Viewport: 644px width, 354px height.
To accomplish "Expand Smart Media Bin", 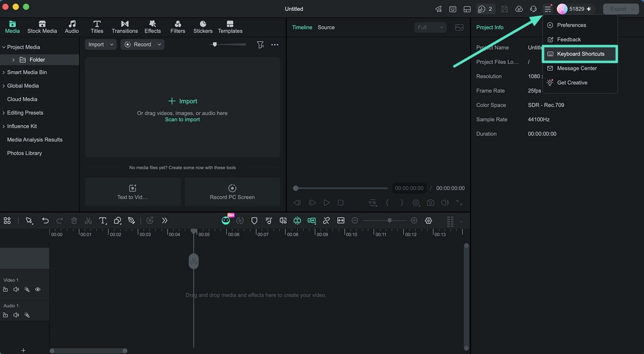I will 3,72.
